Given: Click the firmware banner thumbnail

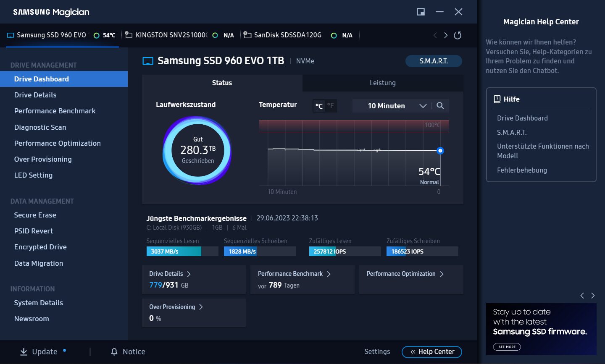Looking at the screenshot, I should click(541, 329).
